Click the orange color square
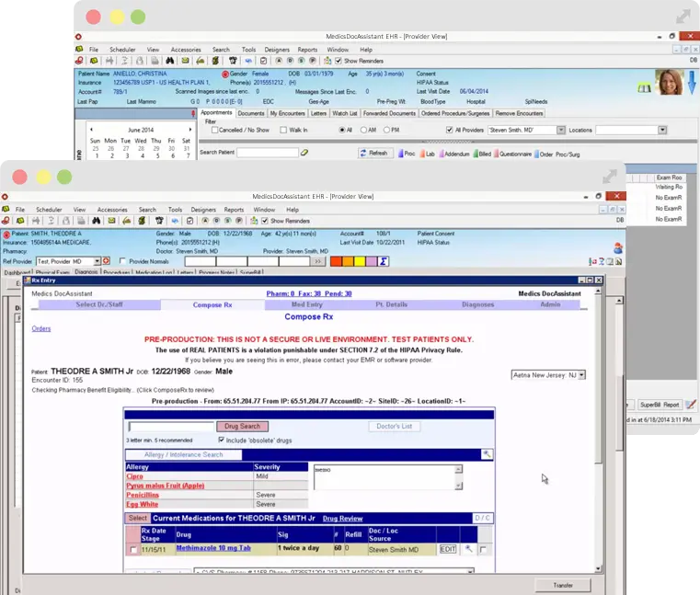The image size is (700, 595). click(348, 261)
